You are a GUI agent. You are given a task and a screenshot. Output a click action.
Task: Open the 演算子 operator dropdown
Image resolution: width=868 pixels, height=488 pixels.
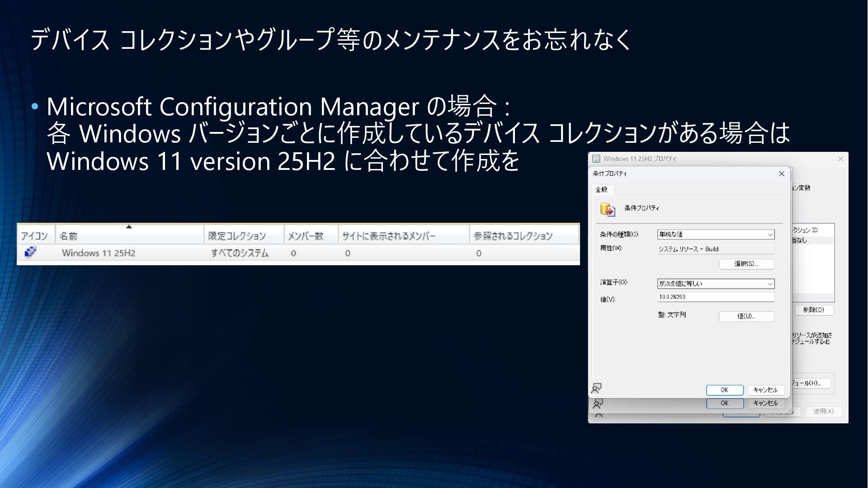[716, 284]
